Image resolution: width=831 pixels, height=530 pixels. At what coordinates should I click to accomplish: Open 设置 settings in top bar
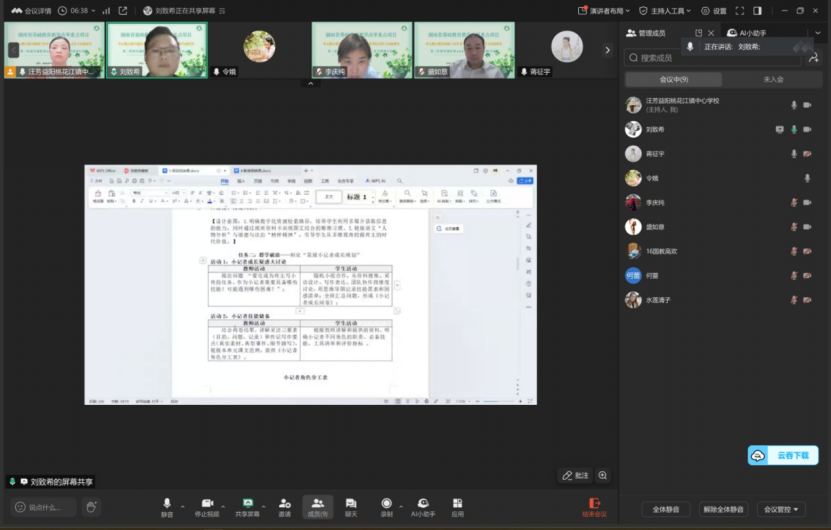713,11
